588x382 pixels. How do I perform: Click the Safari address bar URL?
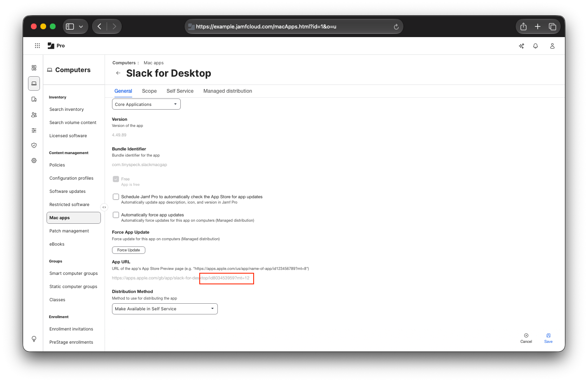coord(266,26)
